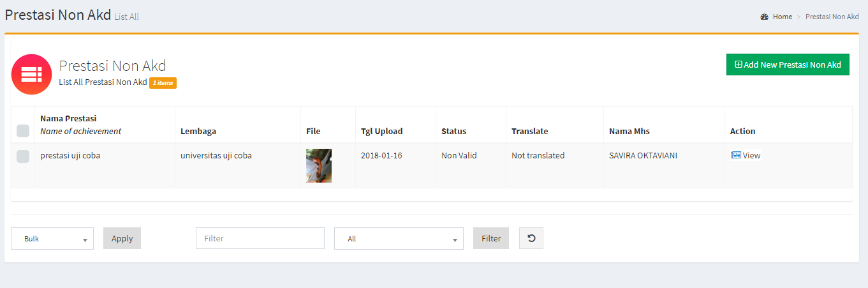
Task: Open the uploaded file thumbnail image
Action: (x=319, y=165)
